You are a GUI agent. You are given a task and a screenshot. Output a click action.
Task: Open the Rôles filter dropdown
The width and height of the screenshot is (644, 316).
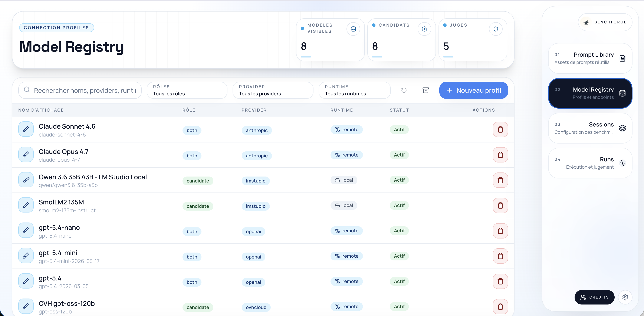click(x=187, y=90)
